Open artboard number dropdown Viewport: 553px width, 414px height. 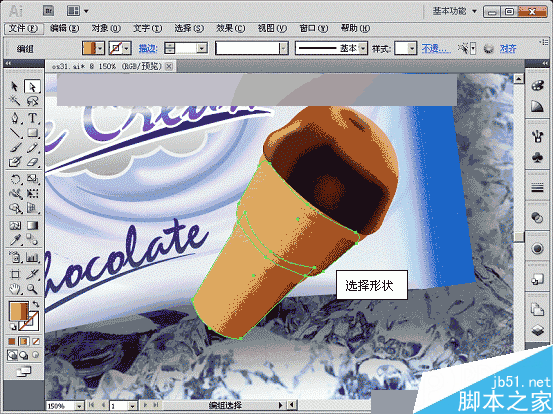[132, 406]
